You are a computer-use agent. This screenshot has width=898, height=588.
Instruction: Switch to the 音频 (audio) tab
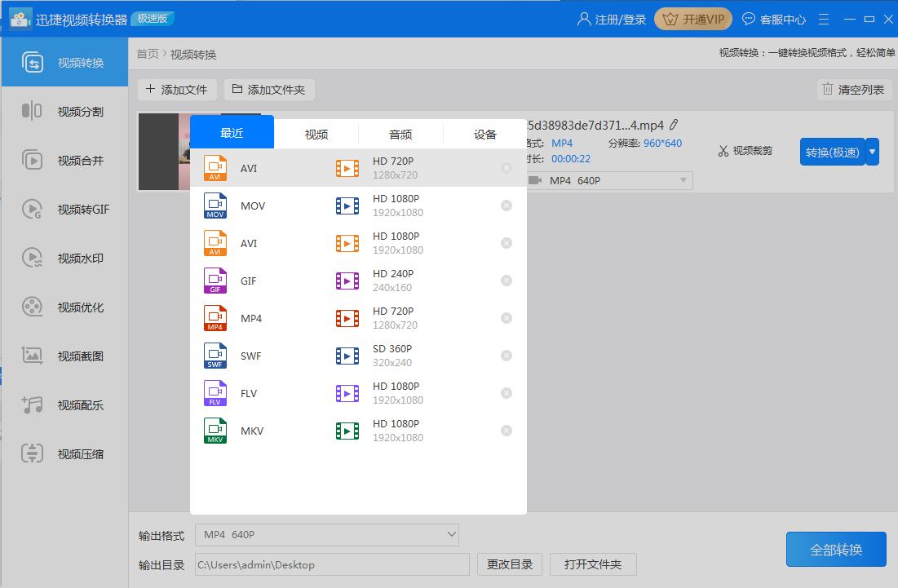click(x=400, y=133)
